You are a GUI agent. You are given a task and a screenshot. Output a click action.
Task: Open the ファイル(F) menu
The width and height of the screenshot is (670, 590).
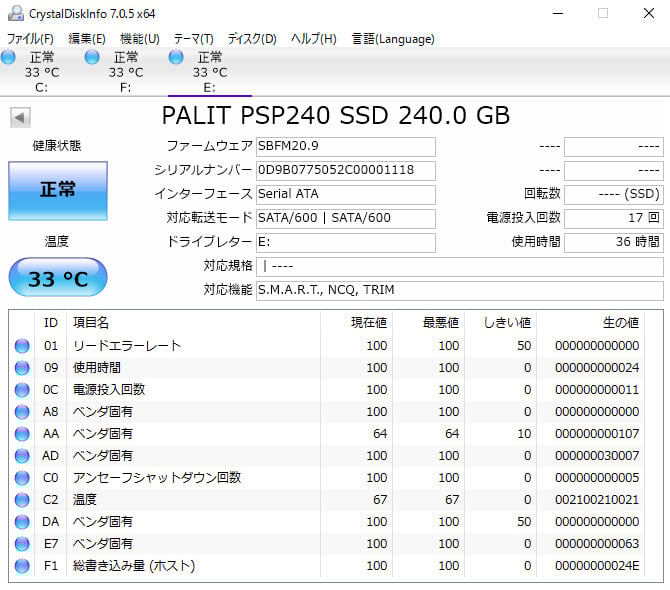pos(30,39)
